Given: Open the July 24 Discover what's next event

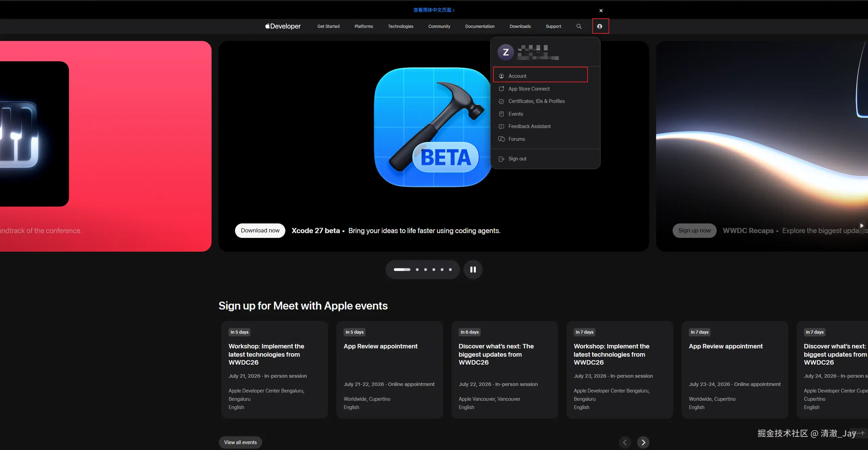Looking at the screenshot, I should pos(832,370).
